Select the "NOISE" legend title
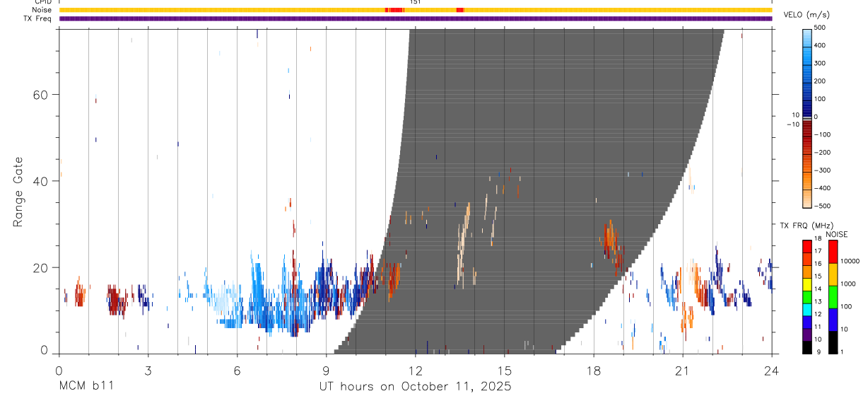Image resolution: width=868 pixels, height=401 pixels. (x=838, y=235)
